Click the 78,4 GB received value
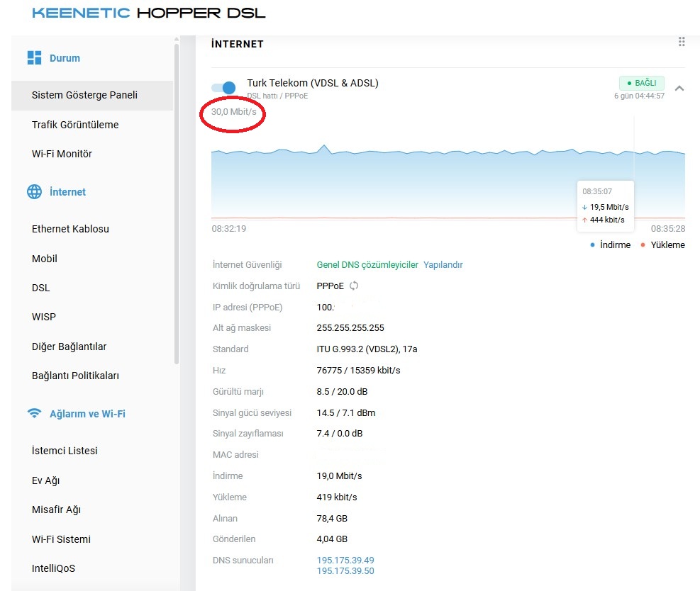 tap(332, 518)
